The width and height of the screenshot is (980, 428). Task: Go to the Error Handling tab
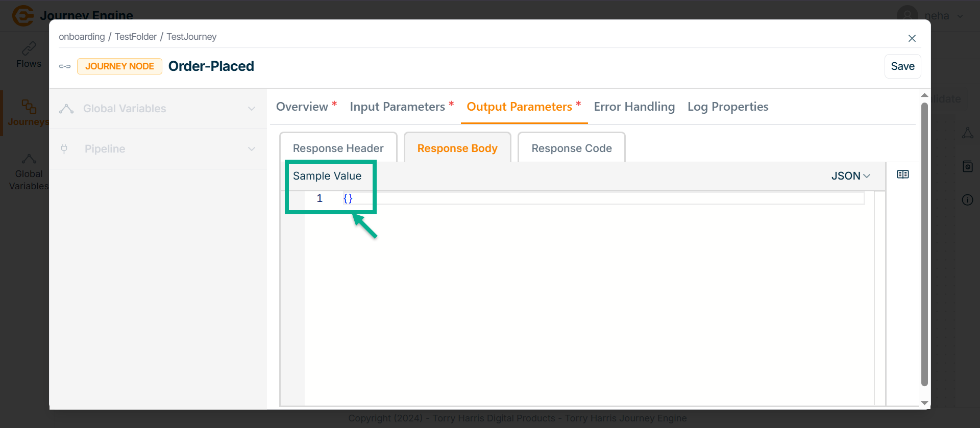coord(634,107)
